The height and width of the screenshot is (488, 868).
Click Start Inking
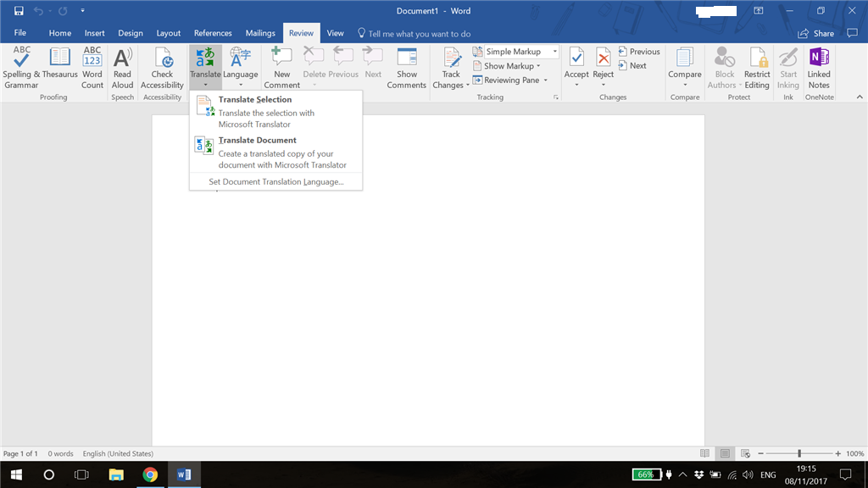(x=787, y=68)
